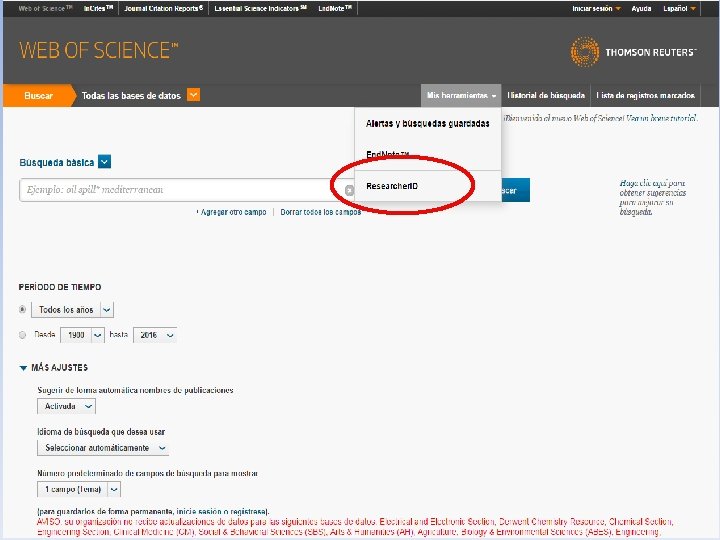Open the hasta 2016 year dropdown
This screenshot has height=540, width=720.
pyautogui.click(x=155, y=335)
